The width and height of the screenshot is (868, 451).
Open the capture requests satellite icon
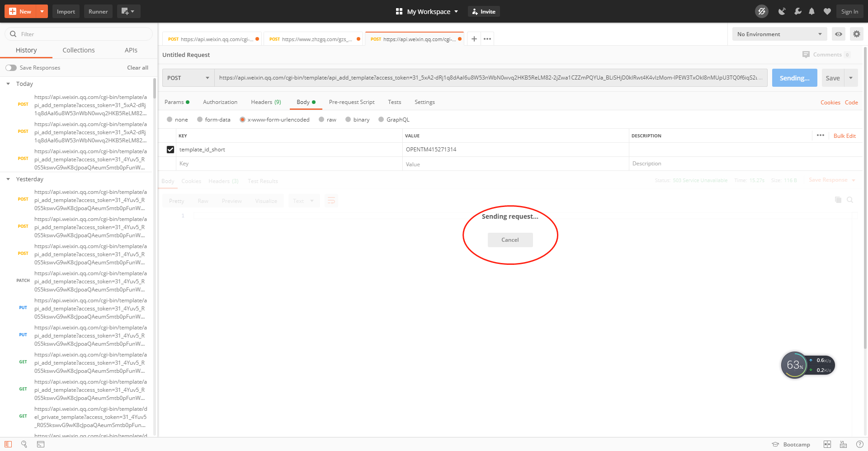click(782, 11)
